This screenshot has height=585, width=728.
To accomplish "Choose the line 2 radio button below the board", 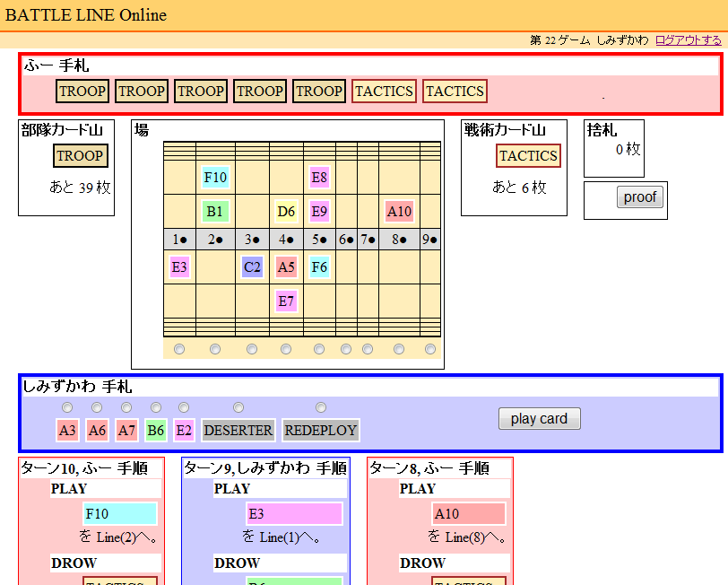I will pyautogui.click(x=215, y=349).
